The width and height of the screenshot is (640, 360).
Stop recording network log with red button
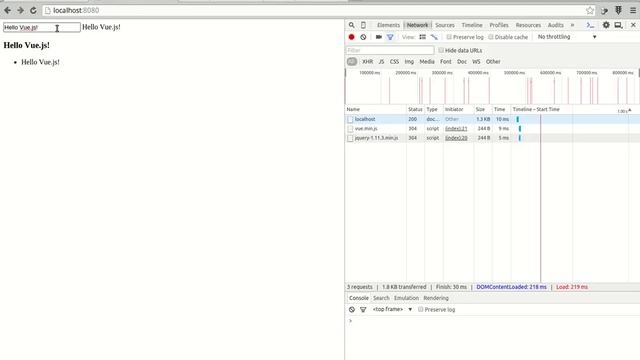pos(351,37)
